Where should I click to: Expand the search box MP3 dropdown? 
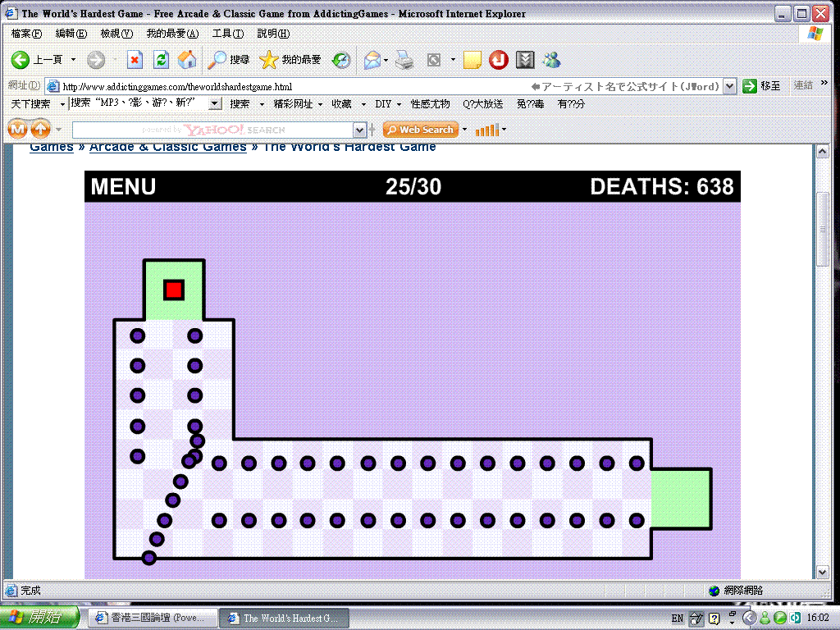coord(215,103)
